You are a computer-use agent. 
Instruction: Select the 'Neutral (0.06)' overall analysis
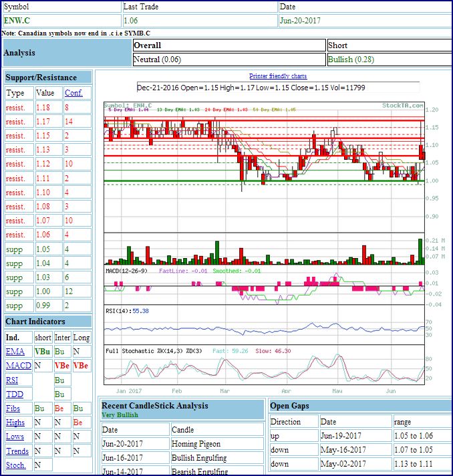(157, 59)
